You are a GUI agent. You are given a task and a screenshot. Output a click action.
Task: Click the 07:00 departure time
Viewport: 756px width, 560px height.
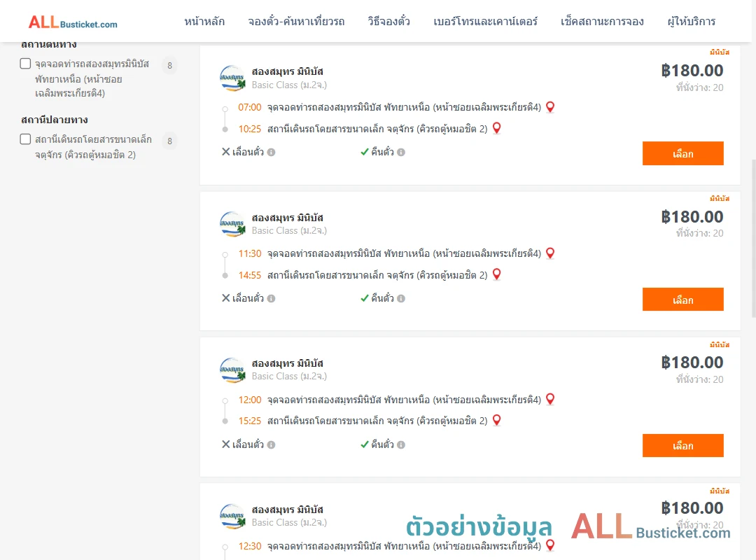(x=250, y=108)
